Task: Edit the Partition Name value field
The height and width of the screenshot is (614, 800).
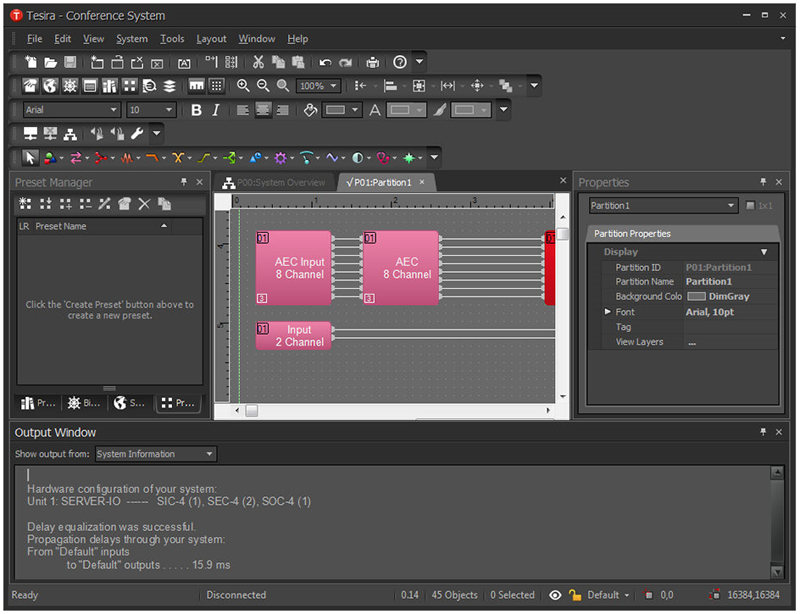Action: tap(731, 282)
